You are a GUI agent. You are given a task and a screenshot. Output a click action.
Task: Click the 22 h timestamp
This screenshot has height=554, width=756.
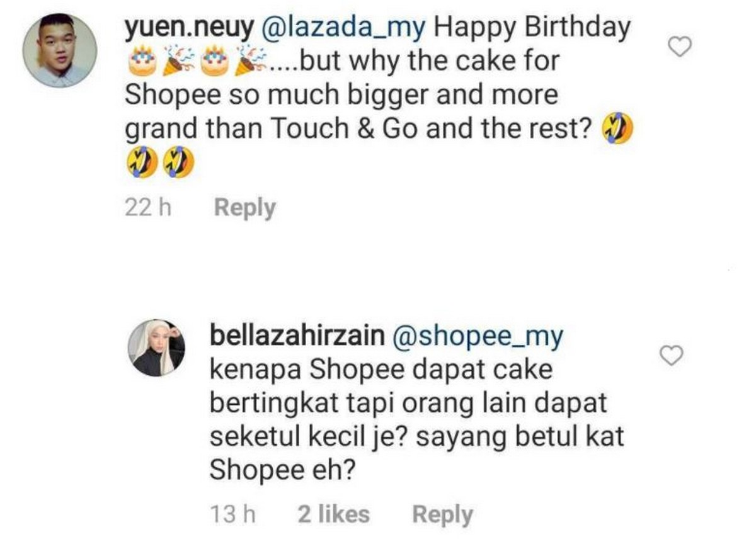(149, 208)
